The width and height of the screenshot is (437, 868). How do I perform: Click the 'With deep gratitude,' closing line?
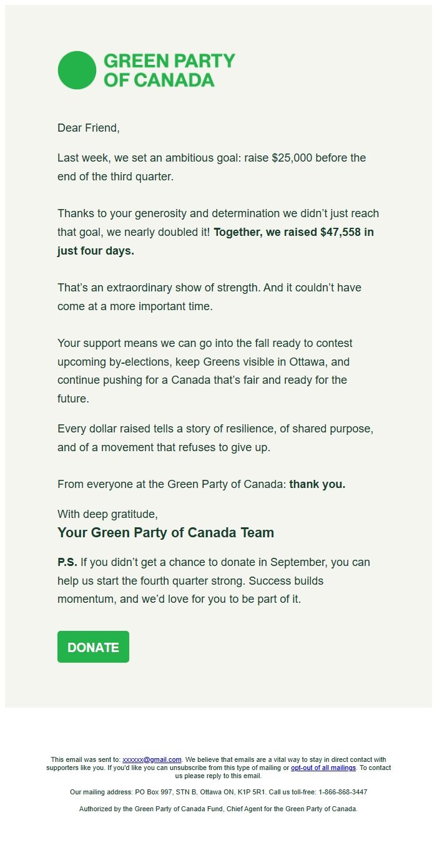(107, 514)
